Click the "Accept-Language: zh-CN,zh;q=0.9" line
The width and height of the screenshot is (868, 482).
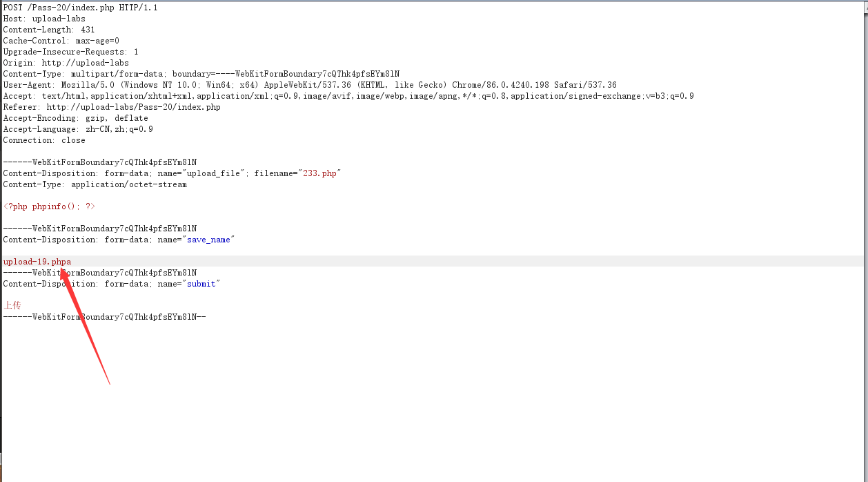pos(78,129)
